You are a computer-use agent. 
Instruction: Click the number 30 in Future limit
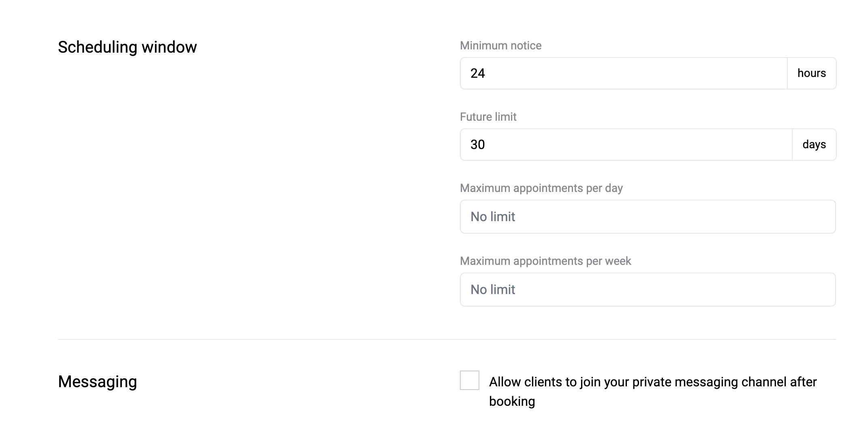[477, 145]
